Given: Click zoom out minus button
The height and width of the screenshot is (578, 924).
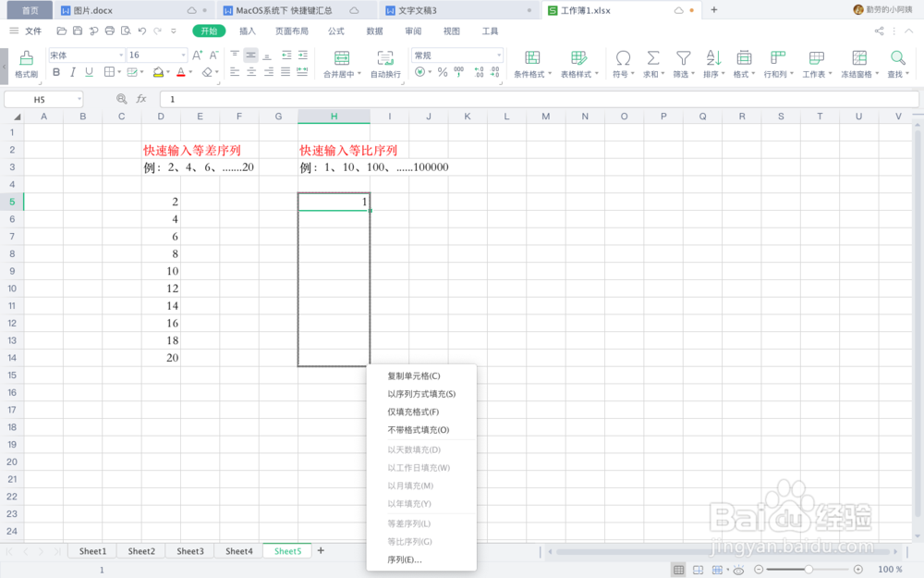Looking at the screenshot, I should point(759,569).
